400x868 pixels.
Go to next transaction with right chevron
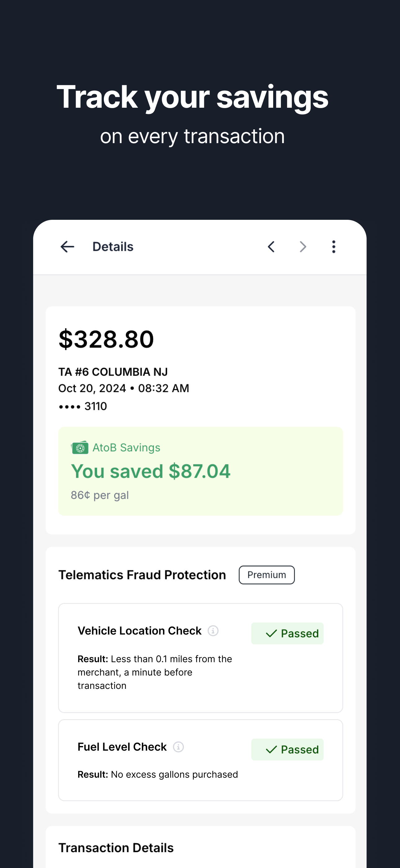(303, 247)
